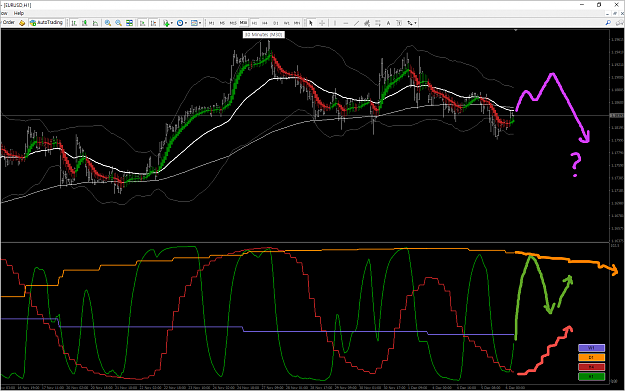Minimize the inner chart window
Screen dimensions: 625x391
tap(607, 13)
